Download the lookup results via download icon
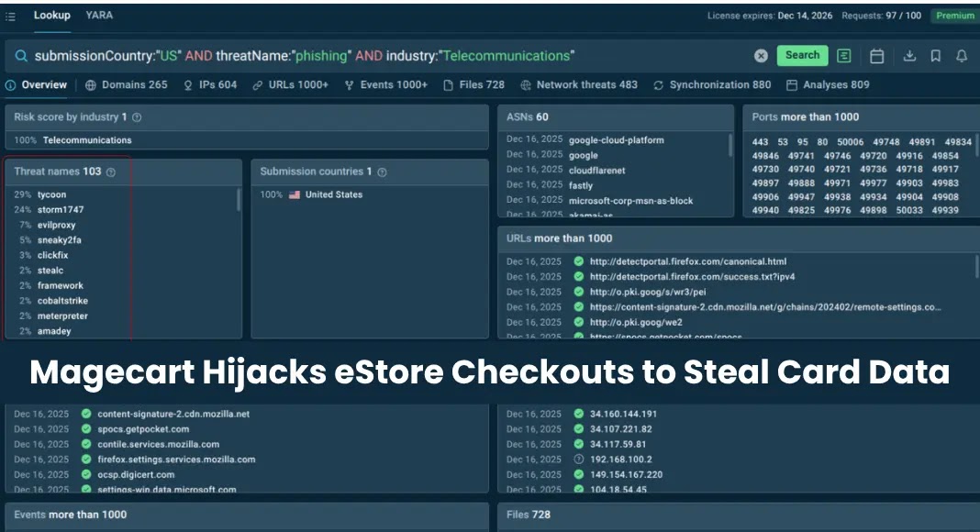980x532 pixels. 909,56
